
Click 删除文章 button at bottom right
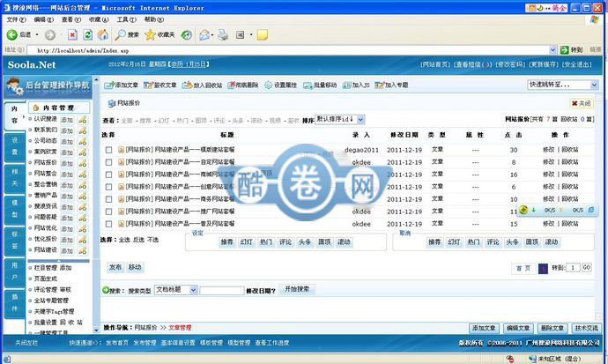point(552,329)
